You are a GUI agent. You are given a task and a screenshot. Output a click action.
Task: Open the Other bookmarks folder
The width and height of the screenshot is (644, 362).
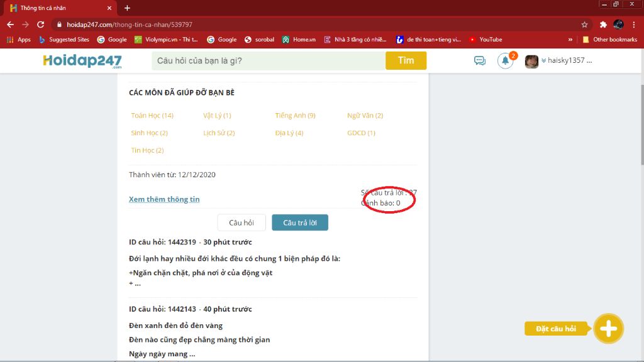tap(610, 40)
